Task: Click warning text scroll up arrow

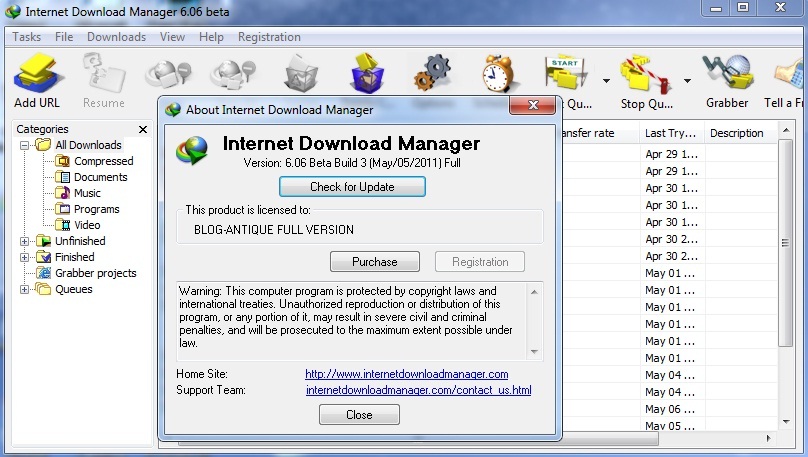Action: [534, 292]
